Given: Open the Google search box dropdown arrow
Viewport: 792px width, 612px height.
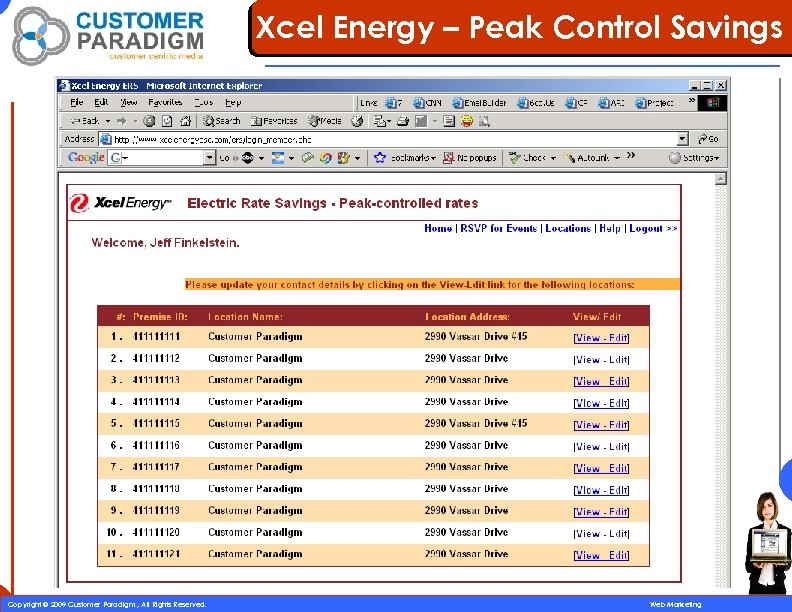Looking at the screenshot, I should point(210,158).
